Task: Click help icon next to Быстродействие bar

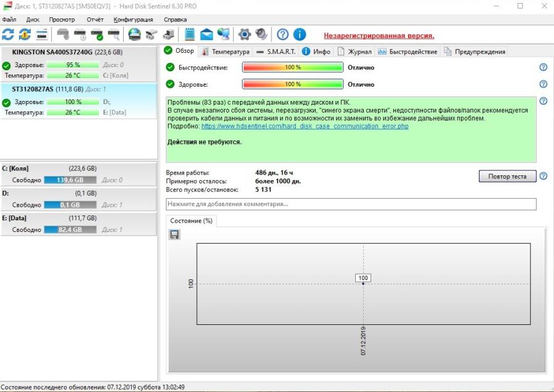Action: pos(543,68)
